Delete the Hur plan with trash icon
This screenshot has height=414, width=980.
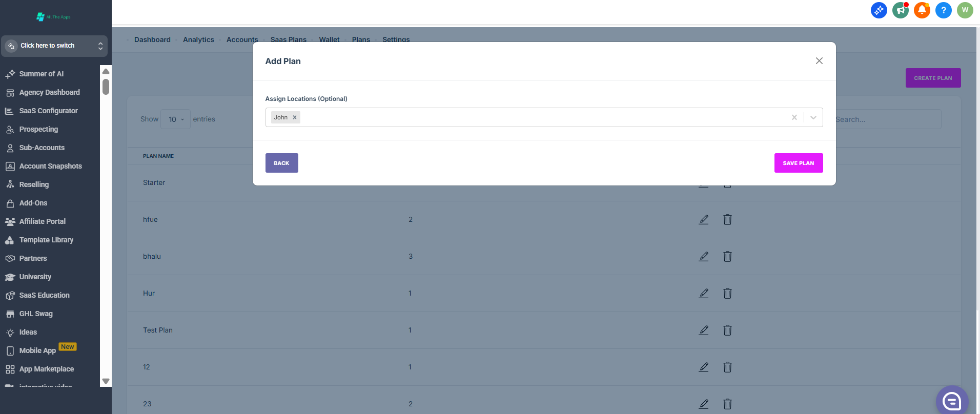(727, 293)
